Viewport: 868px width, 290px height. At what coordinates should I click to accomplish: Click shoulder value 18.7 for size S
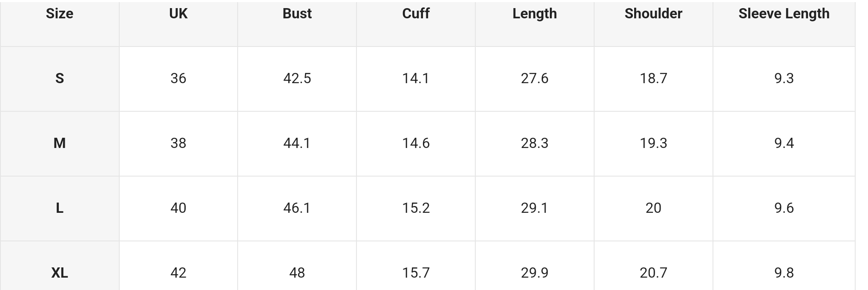click(x=653, y=78)
